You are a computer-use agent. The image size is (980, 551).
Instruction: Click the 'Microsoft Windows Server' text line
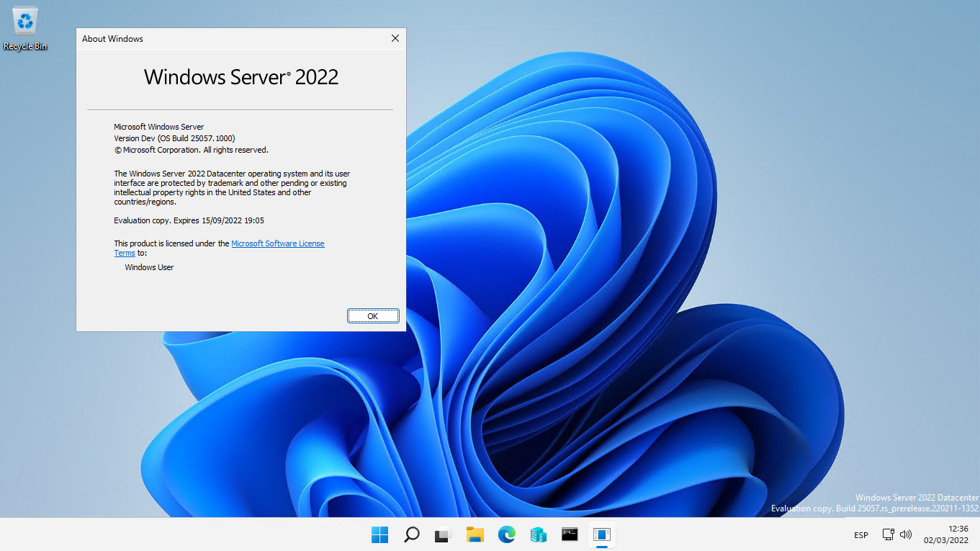(x=158, y=127)
